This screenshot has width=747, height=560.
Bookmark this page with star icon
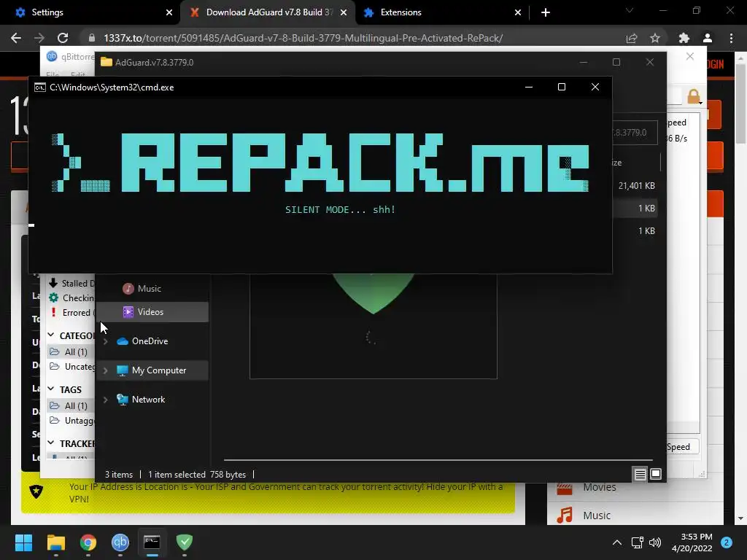pyautogui.click(x=655, y=38)
